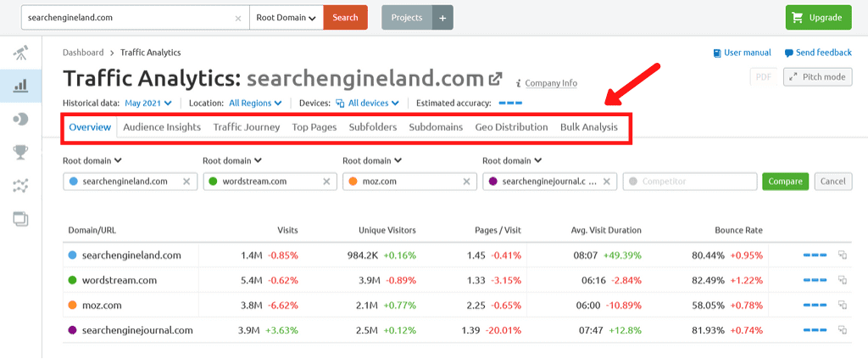868x359 pixels.
Task: Enable Pitch mode
Action: pyautogui.click(x=818, y=77)
